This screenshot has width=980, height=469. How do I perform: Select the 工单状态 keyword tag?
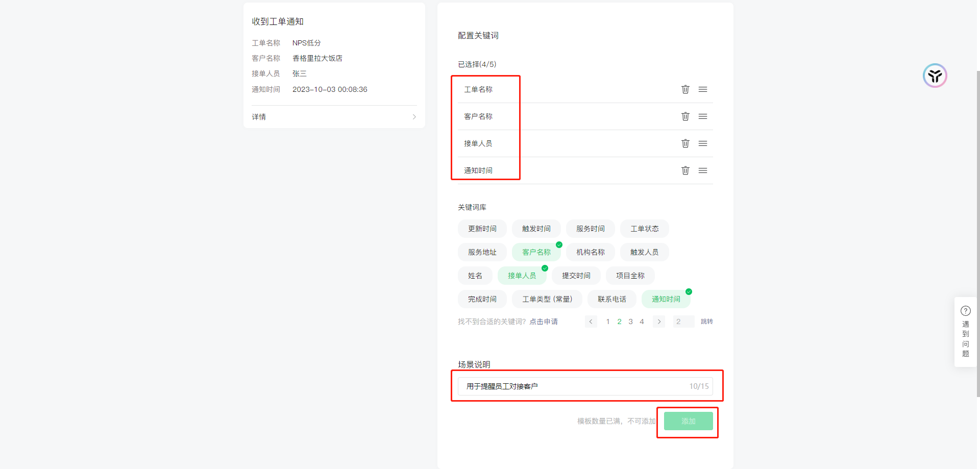coord(645,229)
